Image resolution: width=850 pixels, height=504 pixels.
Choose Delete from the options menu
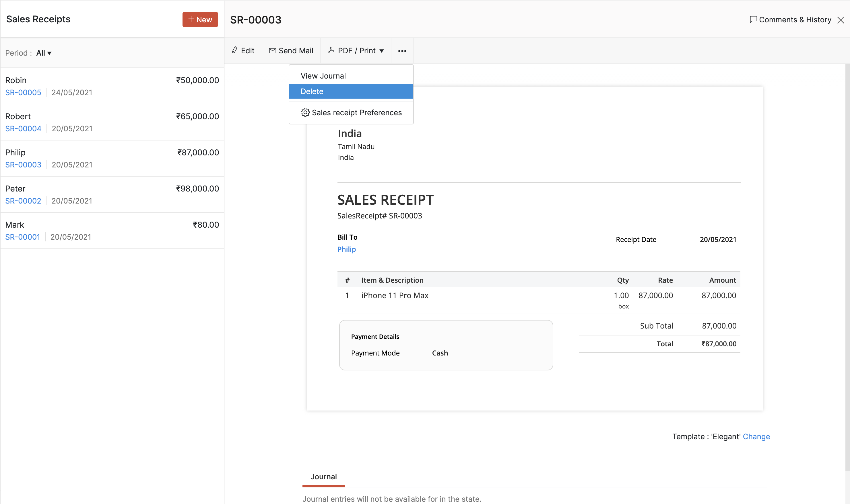[x=312, y=91]
